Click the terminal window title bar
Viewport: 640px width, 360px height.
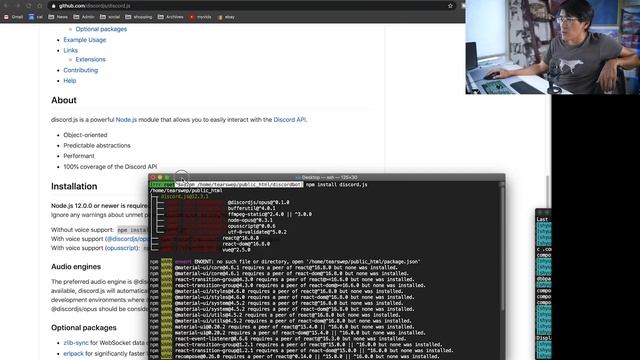point(327,177)
